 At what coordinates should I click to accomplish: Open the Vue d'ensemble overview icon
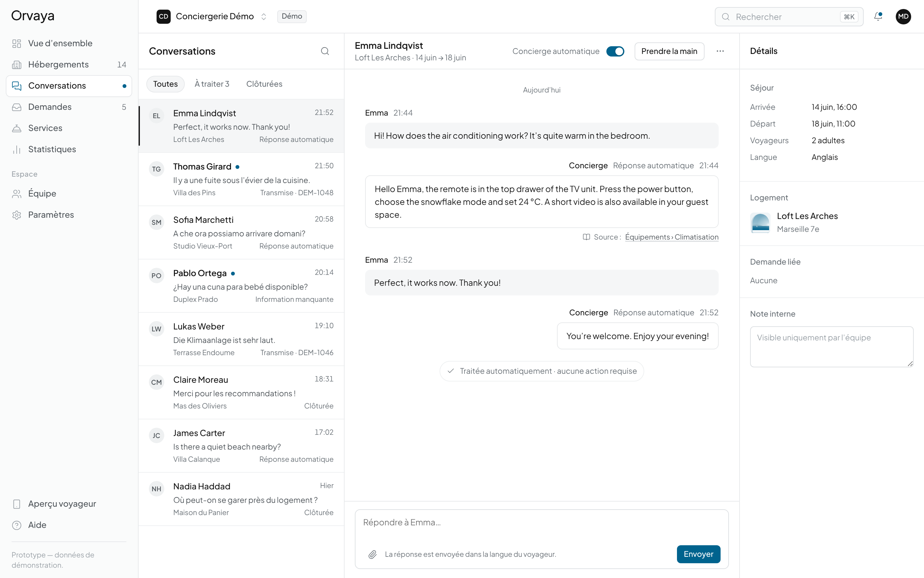pyautogui.click(x=16, y=44)
